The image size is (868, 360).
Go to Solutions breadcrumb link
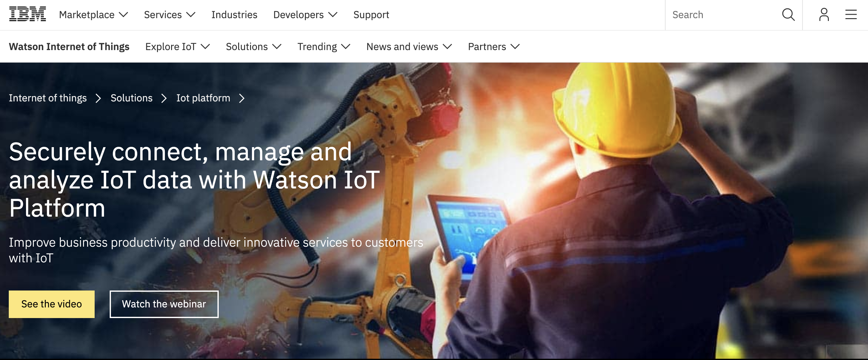point(131,98)
